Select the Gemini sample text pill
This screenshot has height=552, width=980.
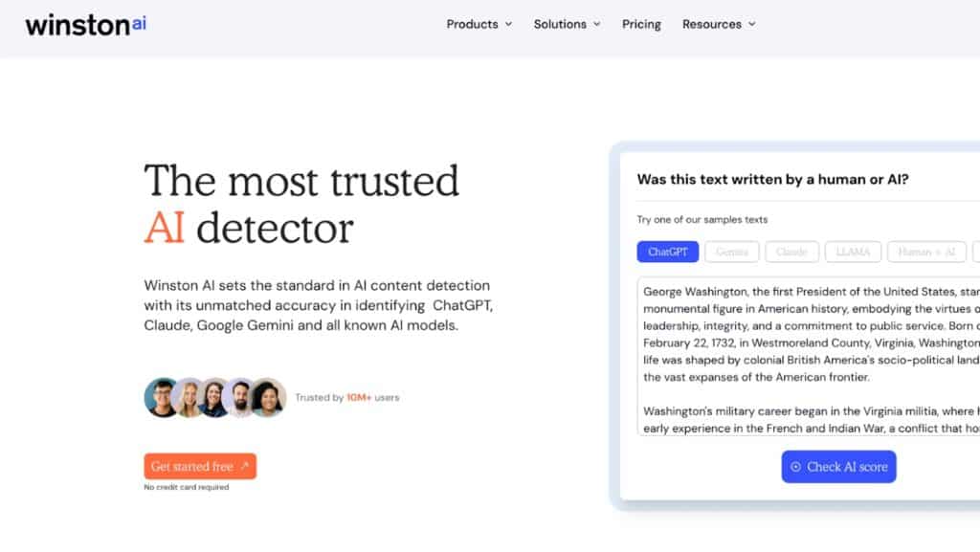[x=731, y=252]
